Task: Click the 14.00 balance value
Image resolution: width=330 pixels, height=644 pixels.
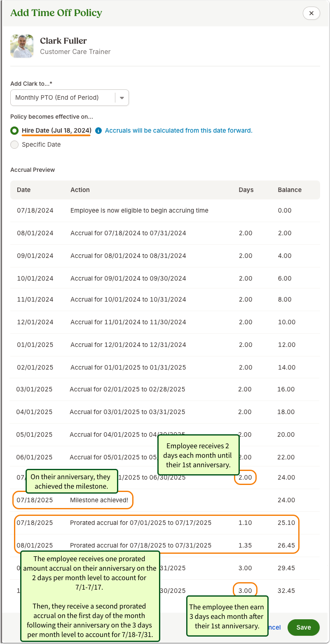Action: click(287, 368)
